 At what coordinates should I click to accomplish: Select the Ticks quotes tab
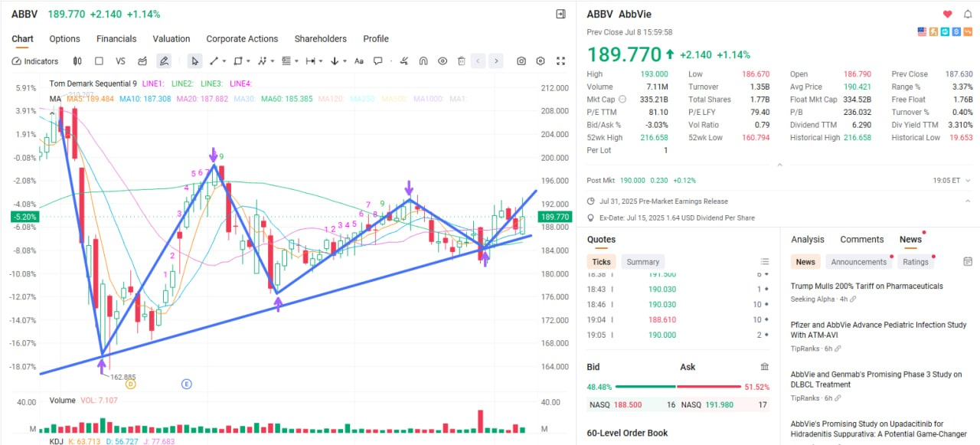601,262
